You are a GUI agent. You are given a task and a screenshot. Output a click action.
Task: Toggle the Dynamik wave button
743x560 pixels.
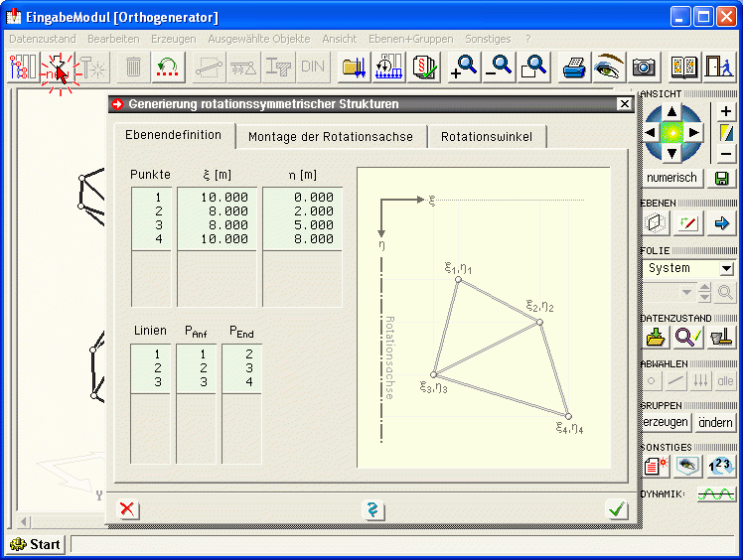tap(715, 493)
